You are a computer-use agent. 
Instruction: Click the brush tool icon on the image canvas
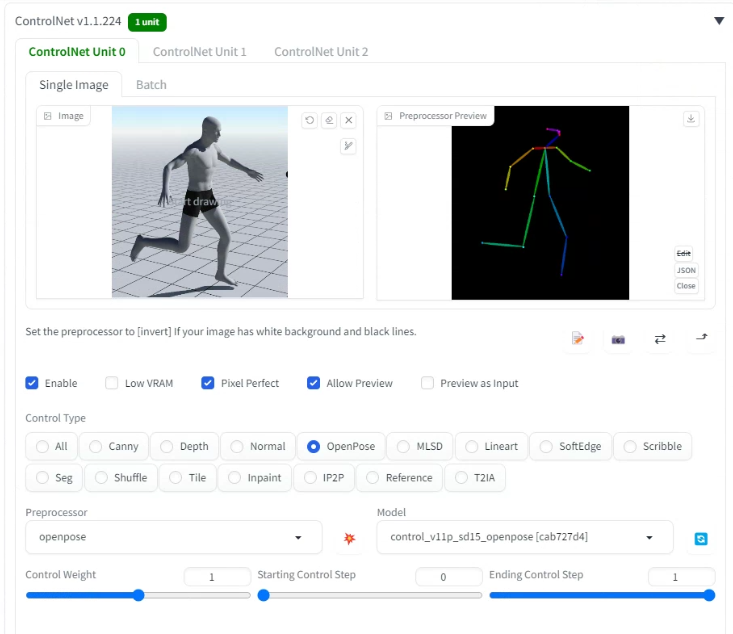(x=348, y=146)
